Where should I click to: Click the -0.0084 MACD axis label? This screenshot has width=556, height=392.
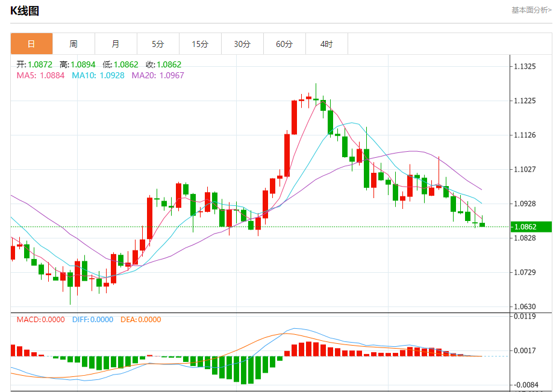[525, 385]
